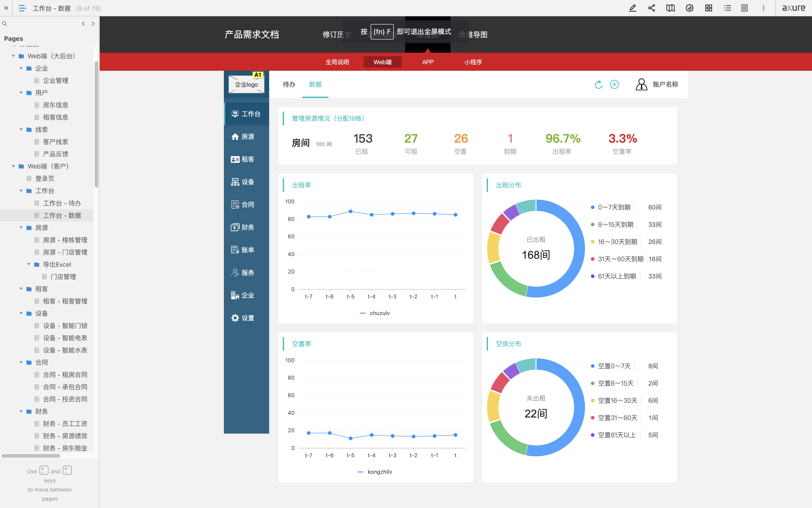This screenshot has width=812, height=508.
Task: Open 设备 in the blue sidebar
Action: [246, 182]
